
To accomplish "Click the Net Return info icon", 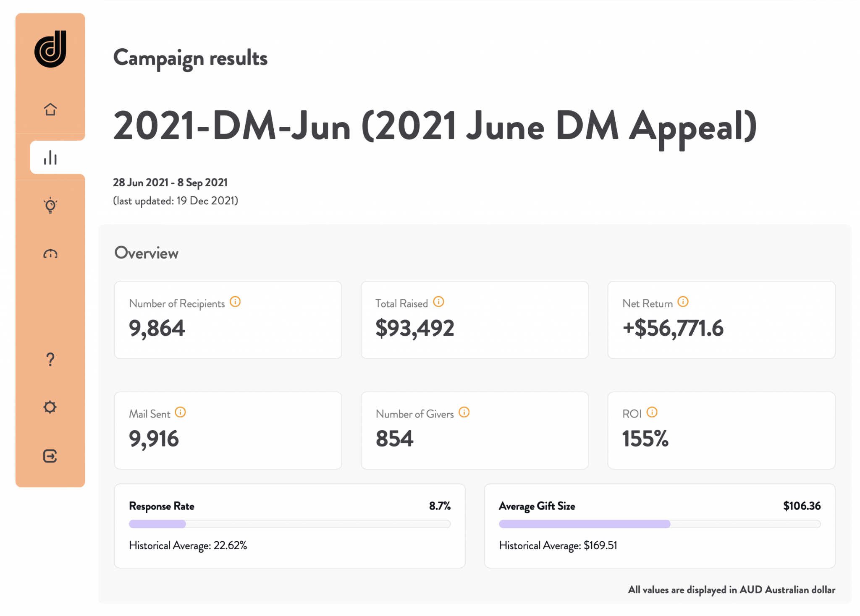I will pos(683,302).
